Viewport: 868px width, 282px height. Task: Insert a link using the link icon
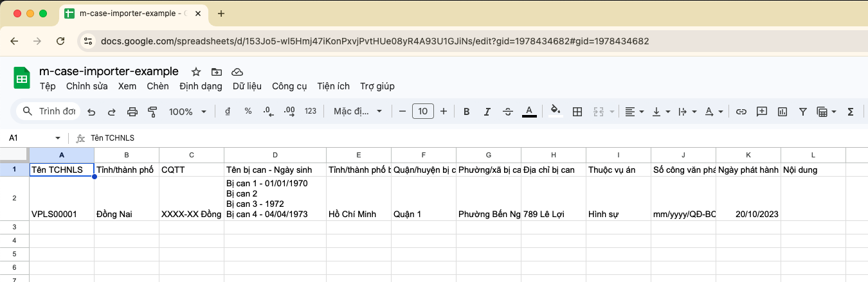741,112
